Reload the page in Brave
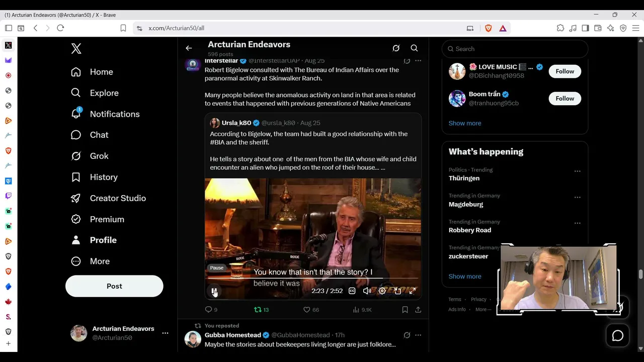Viewport: 644px width, 362px height. pos(60,28)
